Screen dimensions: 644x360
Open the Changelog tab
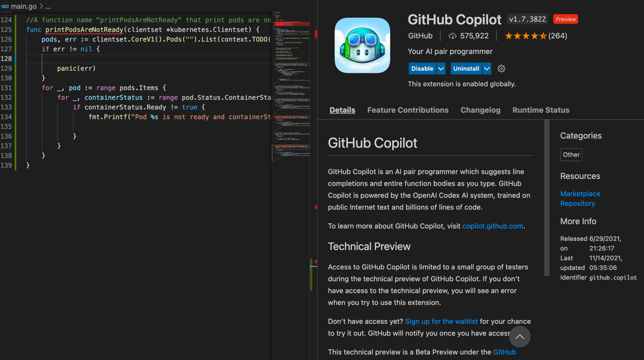pyautogui.click(x=480, y=110)
